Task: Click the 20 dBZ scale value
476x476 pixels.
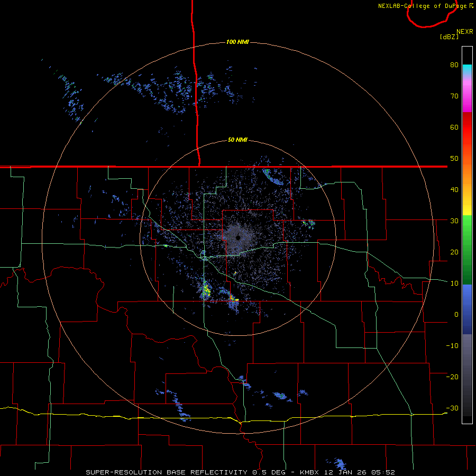Action: point(454,252)
